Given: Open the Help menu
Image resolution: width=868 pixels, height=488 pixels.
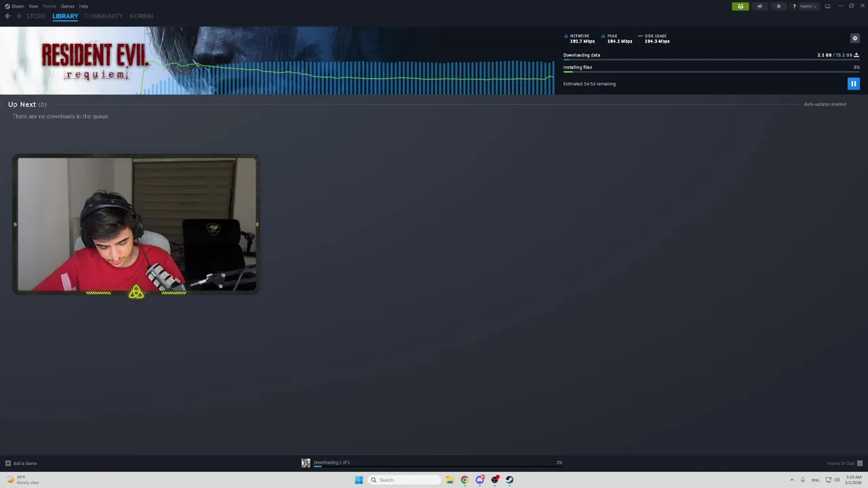Looking at the screenshot, I should pos(83,6).
